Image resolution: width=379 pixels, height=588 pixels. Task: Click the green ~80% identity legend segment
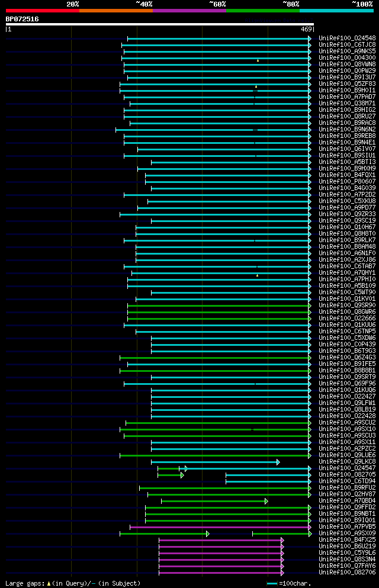click(x=263, y=11)
